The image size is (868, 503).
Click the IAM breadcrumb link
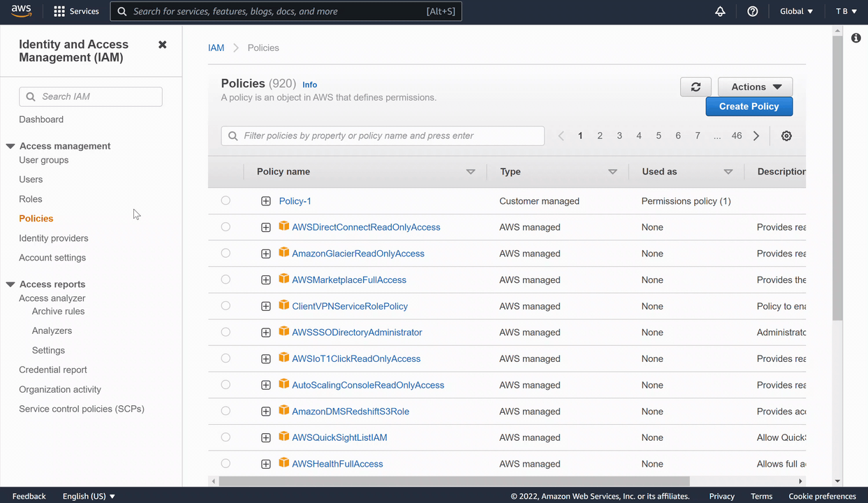216,48
